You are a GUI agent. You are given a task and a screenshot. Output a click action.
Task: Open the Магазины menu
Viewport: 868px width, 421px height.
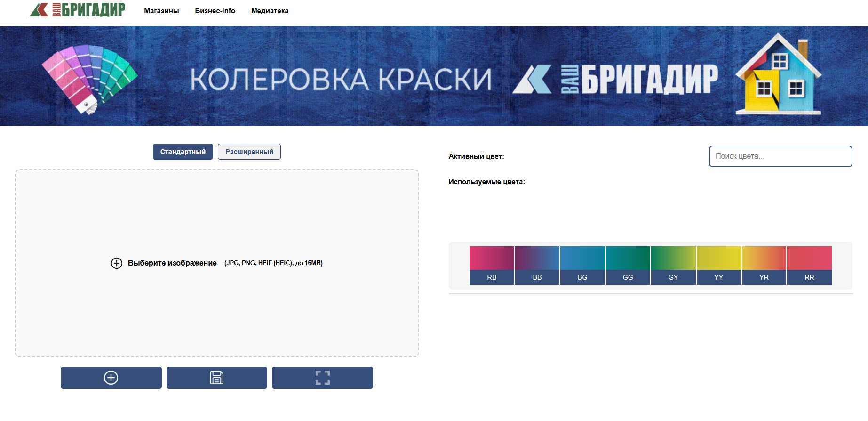pos(161,11)
